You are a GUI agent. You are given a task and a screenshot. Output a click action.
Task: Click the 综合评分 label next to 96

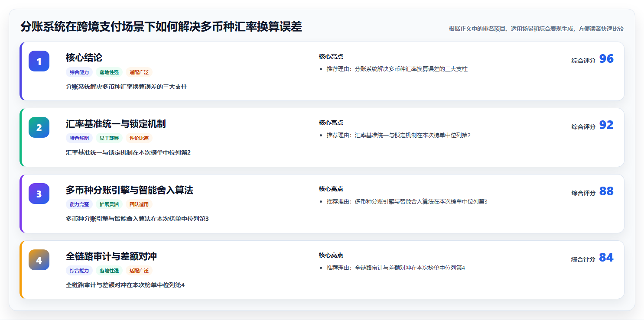583,61
